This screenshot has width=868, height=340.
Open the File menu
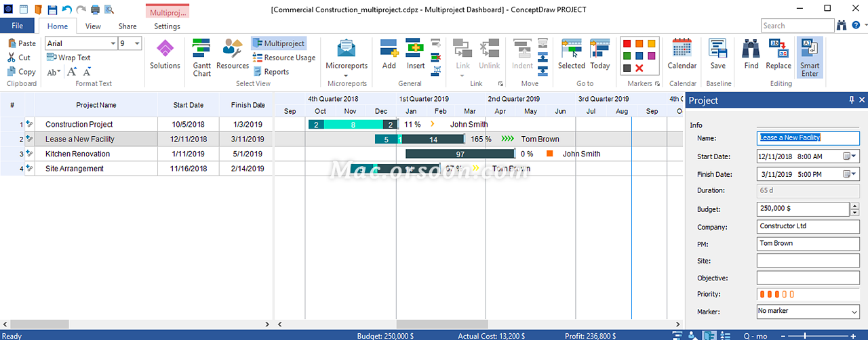pos(17,26)
